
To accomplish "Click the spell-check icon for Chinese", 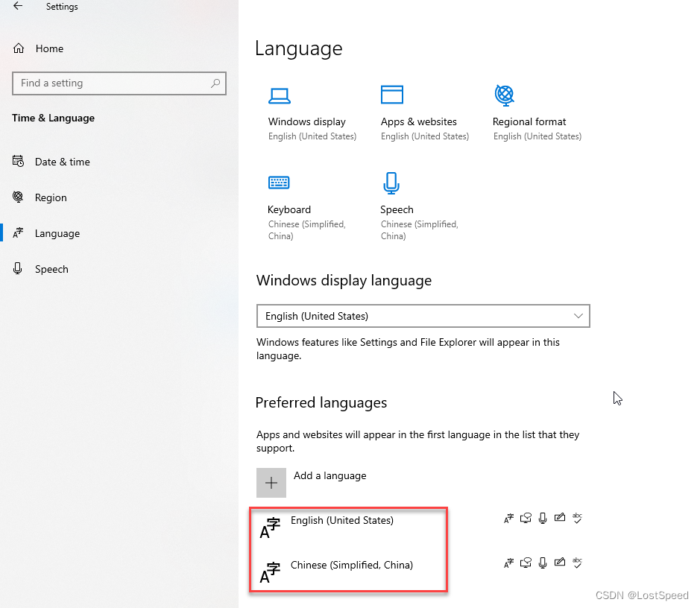I will (577, 563).
